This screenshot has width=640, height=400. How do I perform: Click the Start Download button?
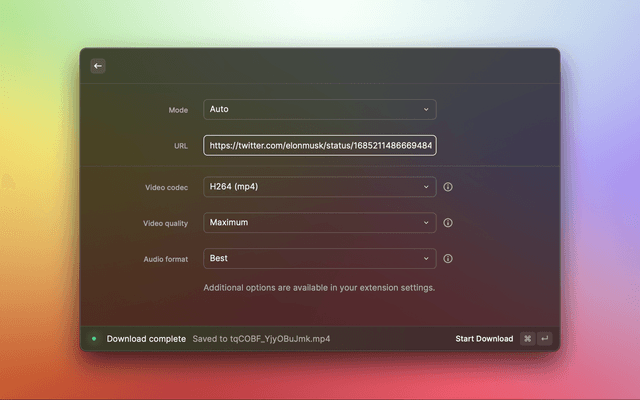(x=484, y=339)
